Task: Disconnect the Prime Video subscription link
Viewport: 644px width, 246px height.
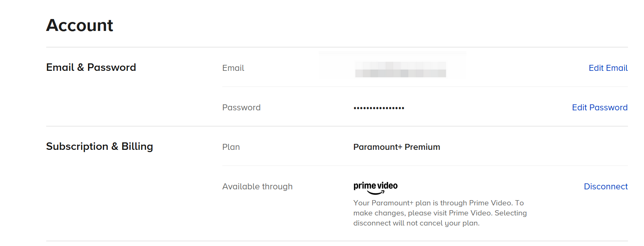Action: click(x=606, y=186)
